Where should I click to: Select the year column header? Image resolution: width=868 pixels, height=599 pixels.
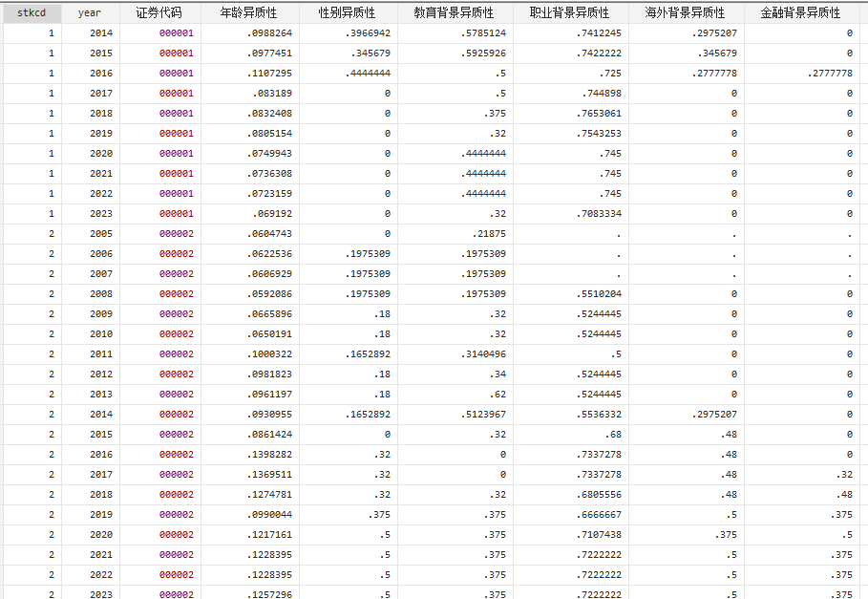pos(90,13)
